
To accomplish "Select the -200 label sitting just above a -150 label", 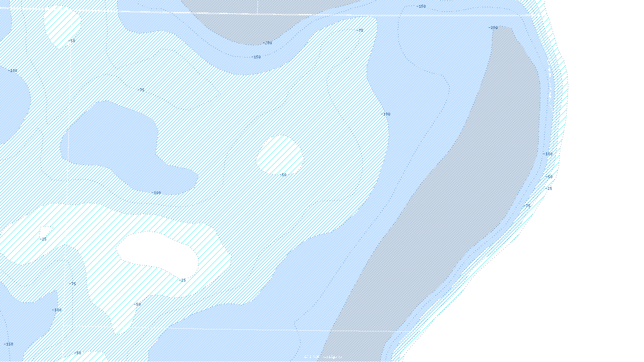I will (267, 43).
